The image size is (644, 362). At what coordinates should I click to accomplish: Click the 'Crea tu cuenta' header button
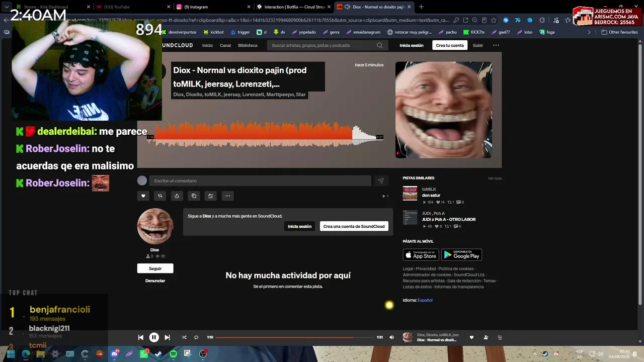pos(450,45)
